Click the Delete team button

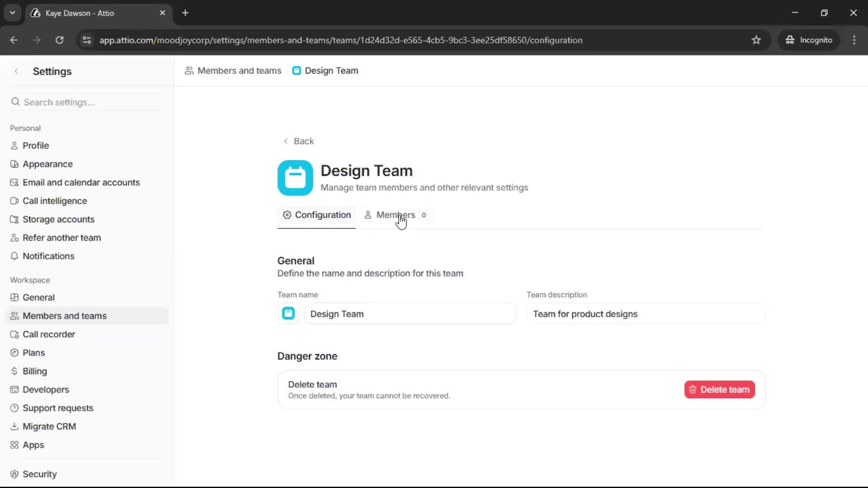[718, 389]
